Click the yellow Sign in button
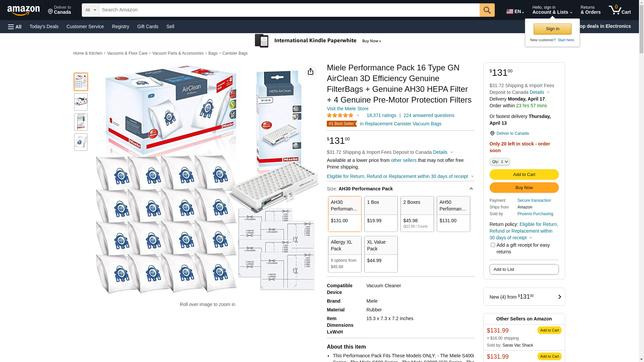 552,29
